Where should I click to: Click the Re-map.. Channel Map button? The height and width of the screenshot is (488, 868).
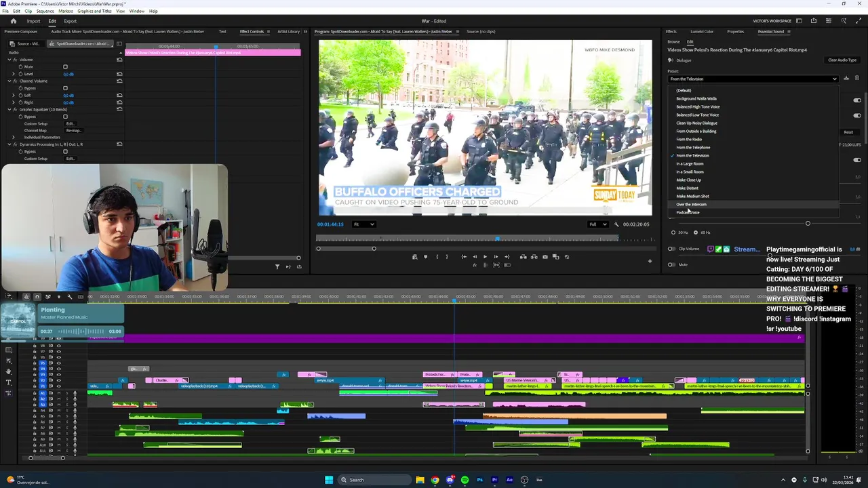73,130
